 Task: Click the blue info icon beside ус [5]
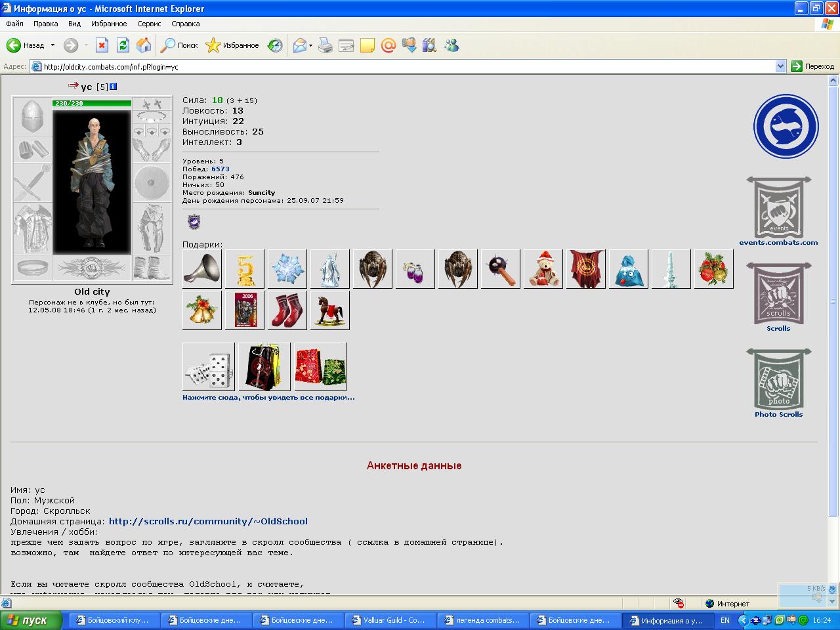pos(113,87)
